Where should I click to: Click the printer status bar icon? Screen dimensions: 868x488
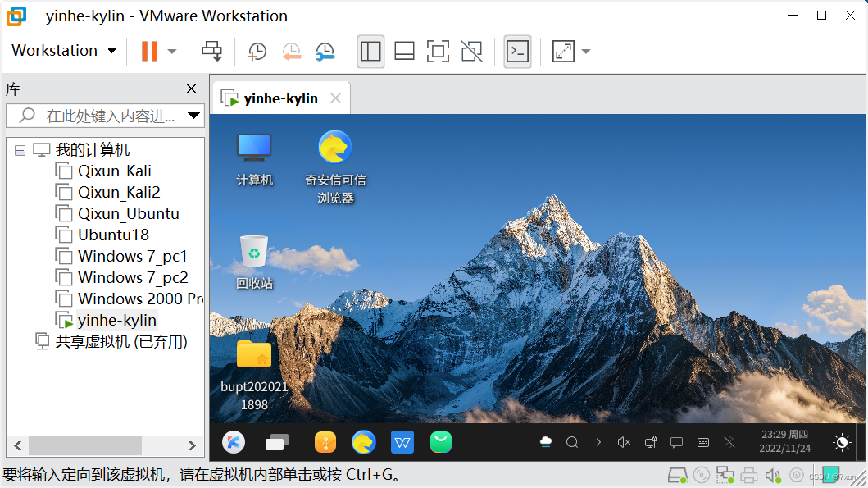[749, 475]
